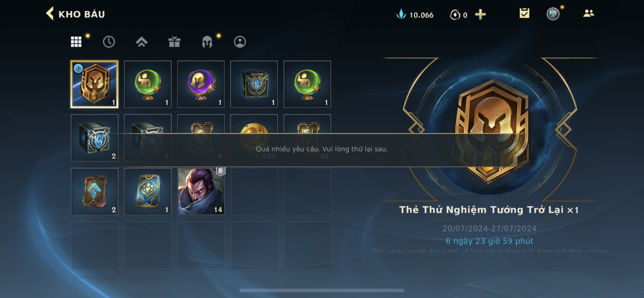
Task: Tap the Yasuo portrait item with 14
Action: (201, 191)
